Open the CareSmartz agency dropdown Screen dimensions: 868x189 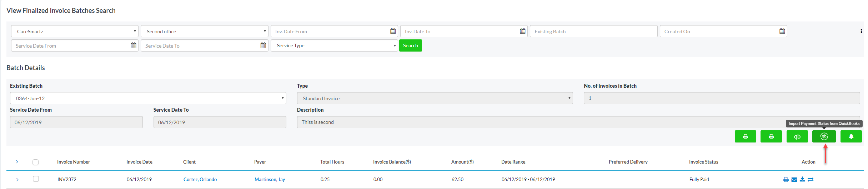coord(75,31)
